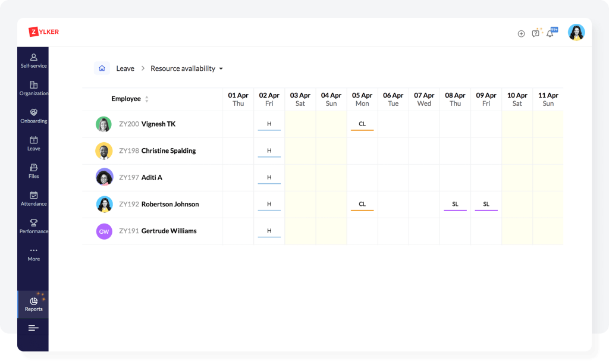Click the home icon in the breadcrumb
Image resolution: width=609 pixels, height=364 pixels.
pos(101,68)
